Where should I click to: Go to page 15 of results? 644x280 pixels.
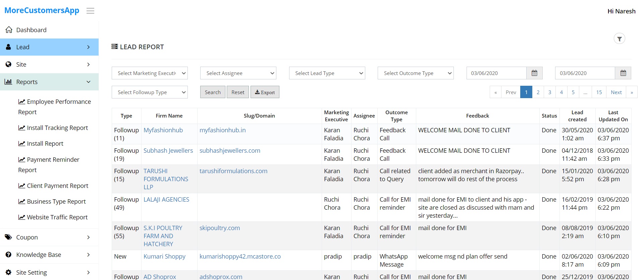click(x=599, y=92)
